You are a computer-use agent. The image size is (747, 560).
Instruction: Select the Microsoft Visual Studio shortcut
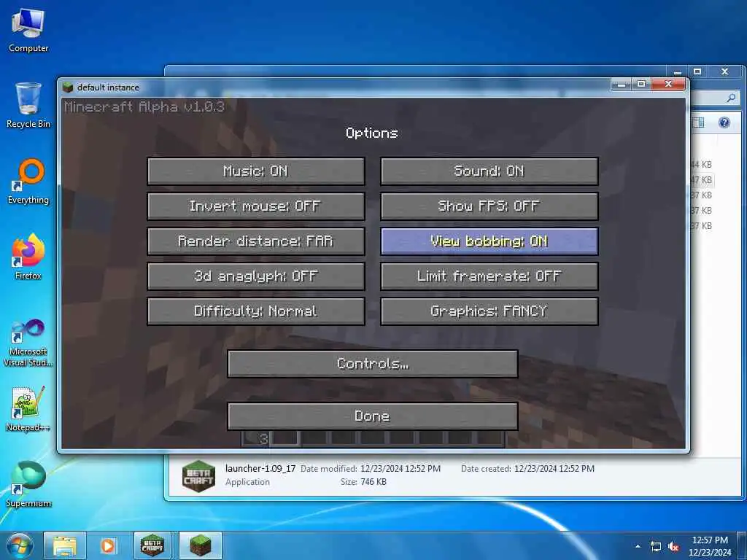28,343
